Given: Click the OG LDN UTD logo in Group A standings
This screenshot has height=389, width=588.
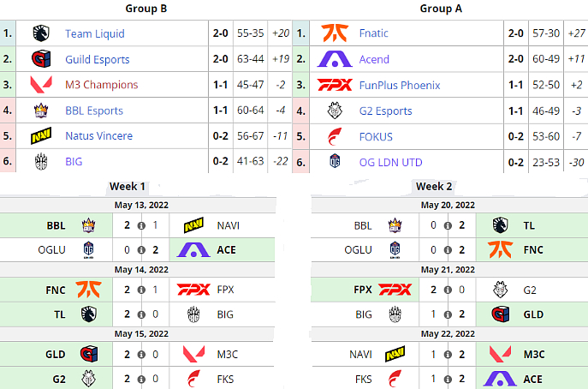Looking at the screenshot, I should tap(334, 162).
